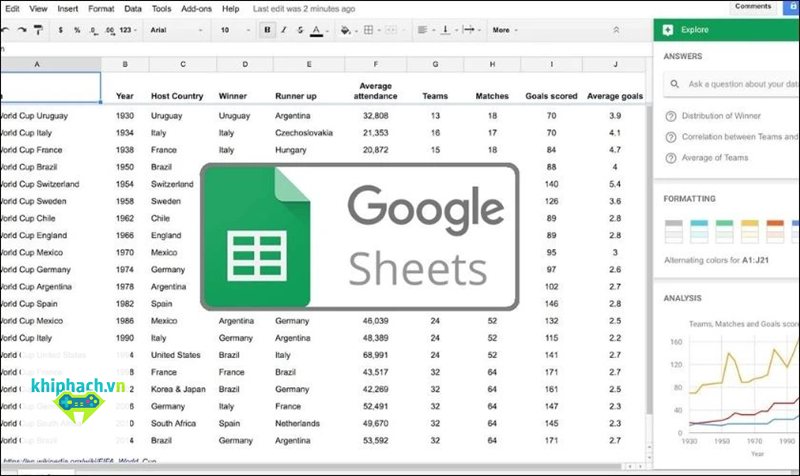The width and height of the screenshot is (800, 476).
Task: Undo the last action
Action: 5,30
